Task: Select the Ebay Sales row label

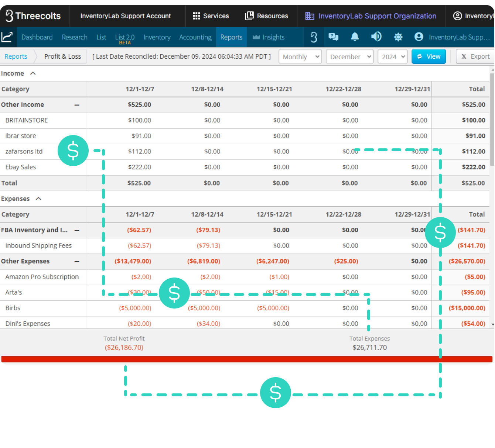Action: (x=21, y=167)
